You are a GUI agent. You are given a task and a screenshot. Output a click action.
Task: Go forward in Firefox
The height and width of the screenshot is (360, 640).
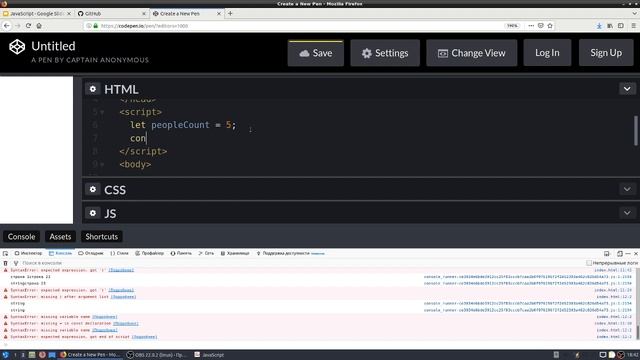coord(18,26)
